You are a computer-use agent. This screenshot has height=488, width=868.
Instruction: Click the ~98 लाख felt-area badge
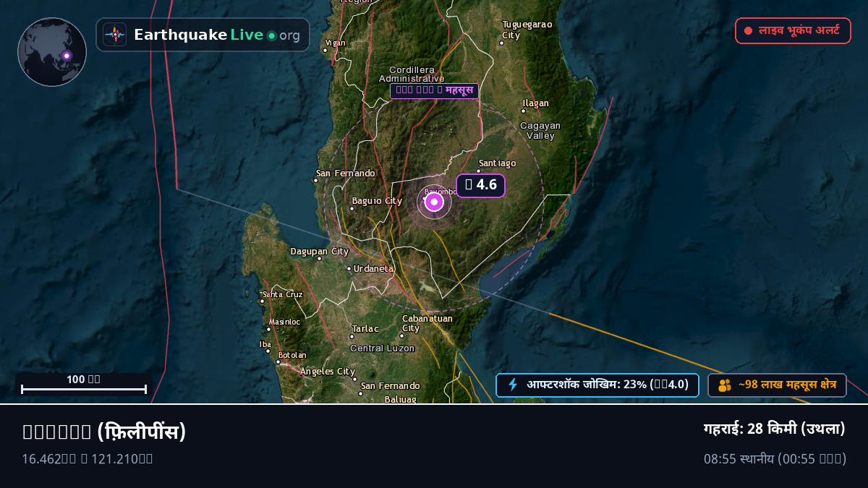(x=777, y=385)
